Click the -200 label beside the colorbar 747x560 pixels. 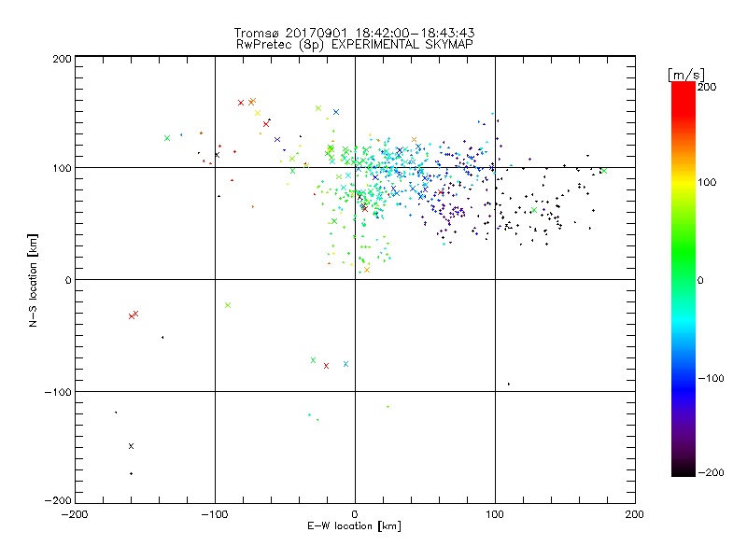(711, 472)
